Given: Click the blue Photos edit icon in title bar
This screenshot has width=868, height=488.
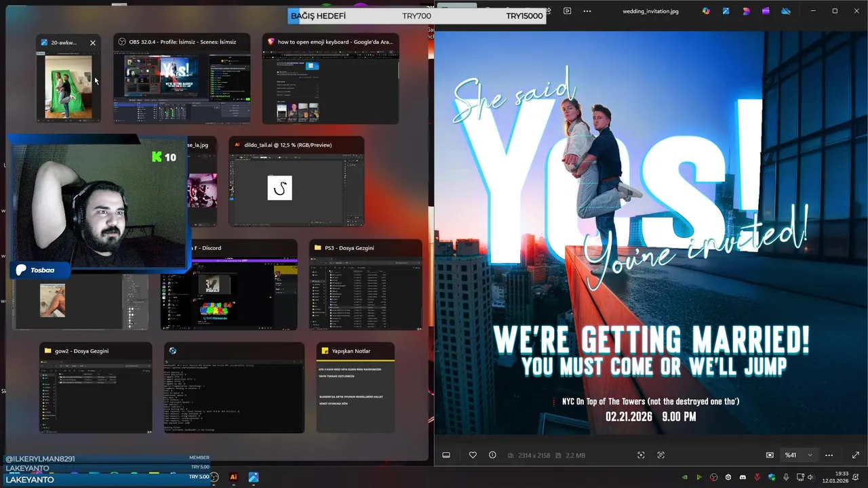Looking at the screenshot, I should click(x=726, y=11).
